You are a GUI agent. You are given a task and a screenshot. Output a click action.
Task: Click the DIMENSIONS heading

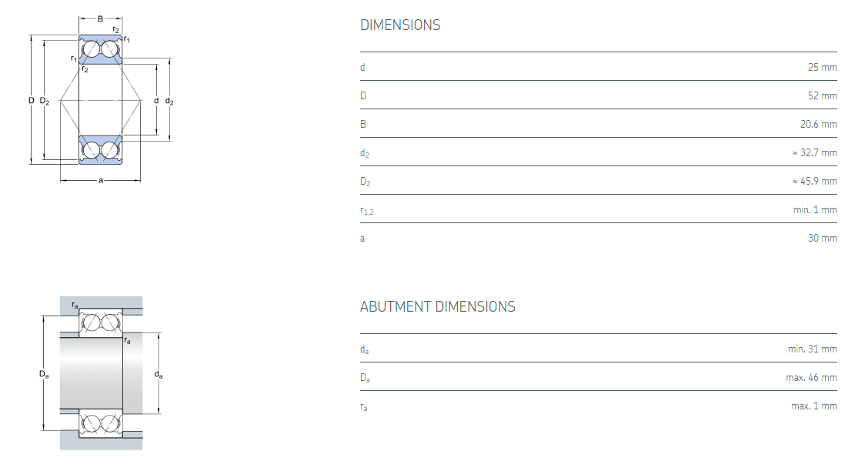click(x=400, y=25)
